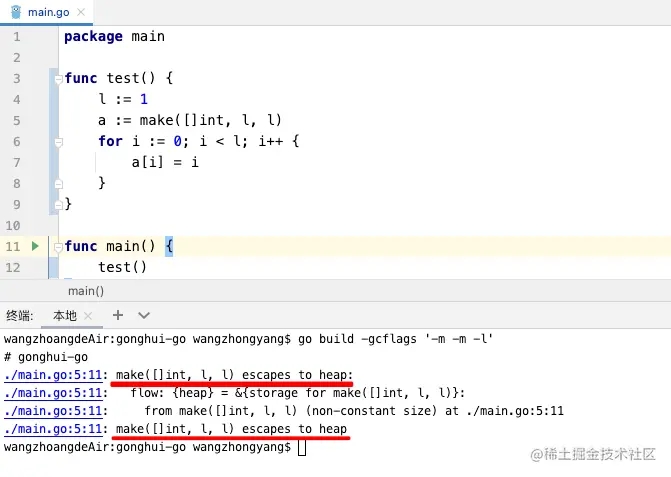This screenshot has height=477, width=671.
Task: Click the highlighted brace on line 11
Action: (x=169, y=246)
